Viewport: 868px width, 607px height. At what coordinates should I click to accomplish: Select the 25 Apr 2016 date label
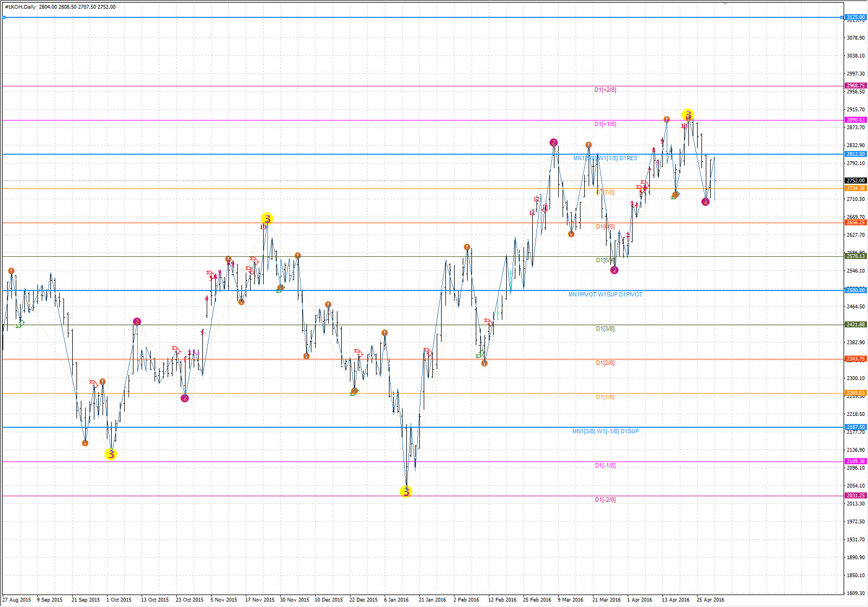(x=710, y=600)
